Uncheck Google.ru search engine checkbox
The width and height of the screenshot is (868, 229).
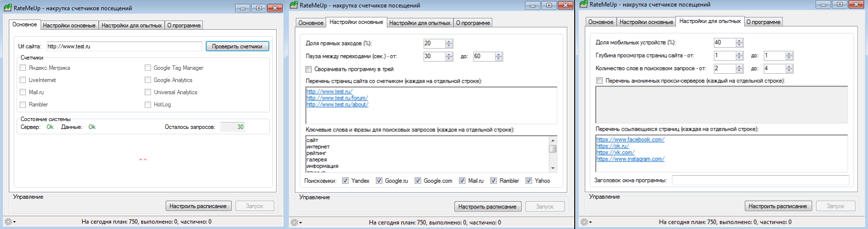(x=379, y=181)
